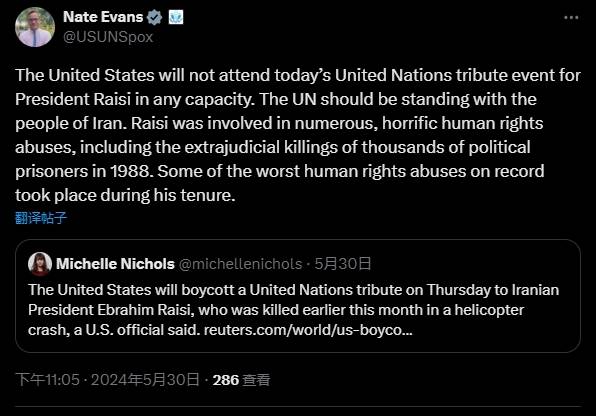Click the 查看 views label
Viewport: 596px width, 416px height.
coord(256,380)
